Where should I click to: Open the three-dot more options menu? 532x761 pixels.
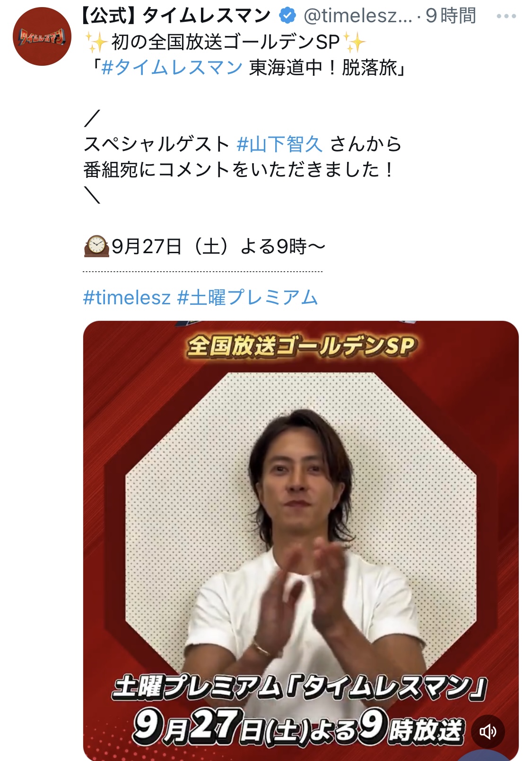point(506,16)
